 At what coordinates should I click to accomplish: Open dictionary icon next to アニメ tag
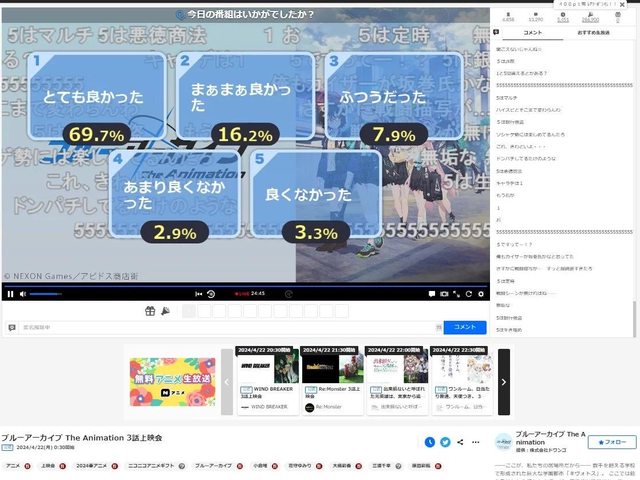[x=27, y=466]
